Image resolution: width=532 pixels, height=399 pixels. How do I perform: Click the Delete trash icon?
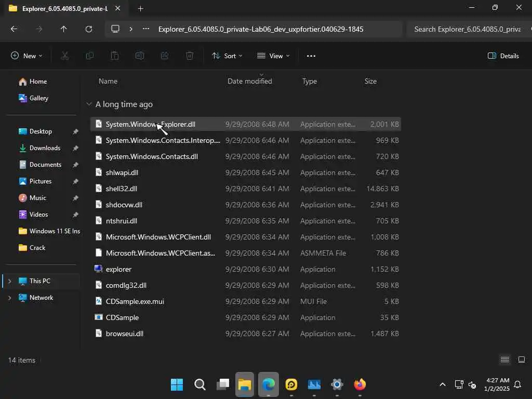click(190, 56)
